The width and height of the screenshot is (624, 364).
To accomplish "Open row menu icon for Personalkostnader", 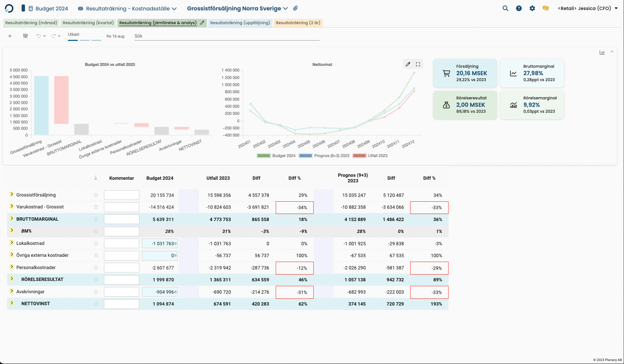I will click(96, 268).
